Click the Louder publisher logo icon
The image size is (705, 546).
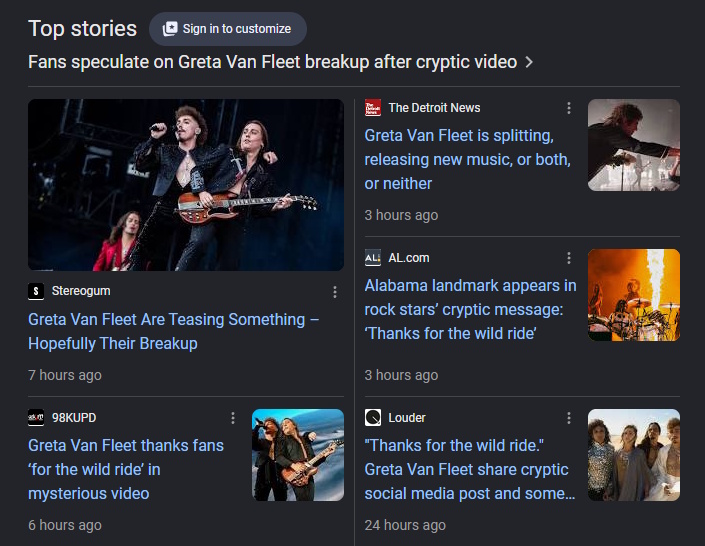point(373,418)
